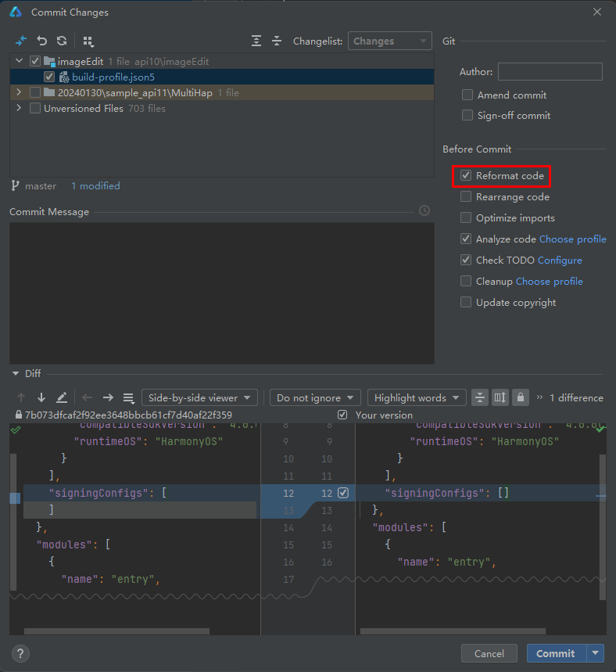
Task: Open the Side-by-side viewer dropdown
Action: click(x=199, y=397)
